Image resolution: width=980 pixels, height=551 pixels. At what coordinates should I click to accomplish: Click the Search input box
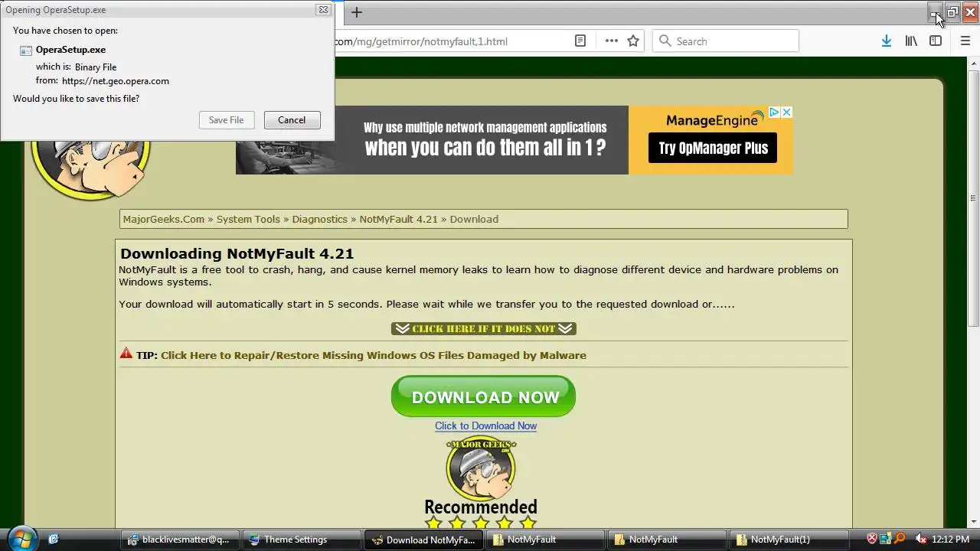tap(725, 41)
